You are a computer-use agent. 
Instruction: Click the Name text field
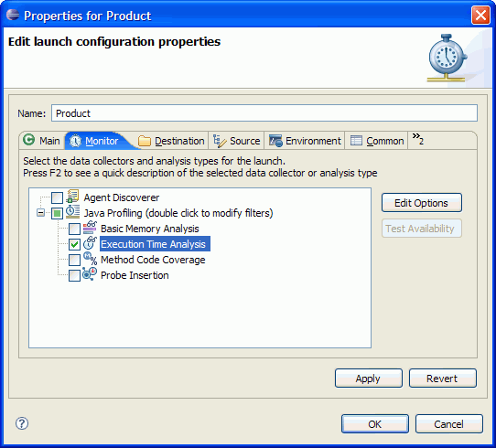(264, 113)
